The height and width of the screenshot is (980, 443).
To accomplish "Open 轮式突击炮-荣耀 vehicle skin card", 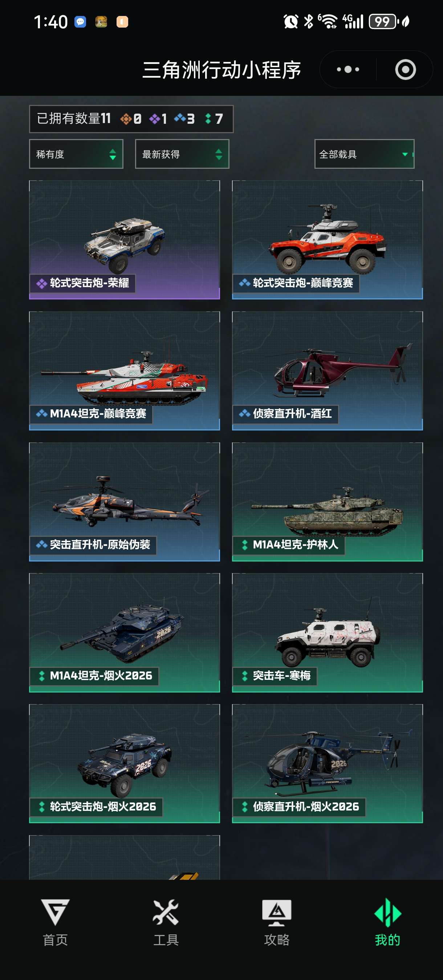I will pyautogui.click(x=125, y=240).
